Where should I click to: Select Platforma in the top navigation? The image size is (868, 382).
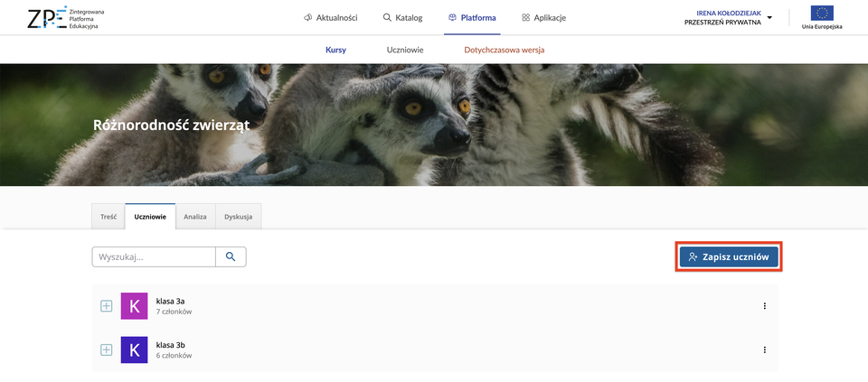pos(471,17)
